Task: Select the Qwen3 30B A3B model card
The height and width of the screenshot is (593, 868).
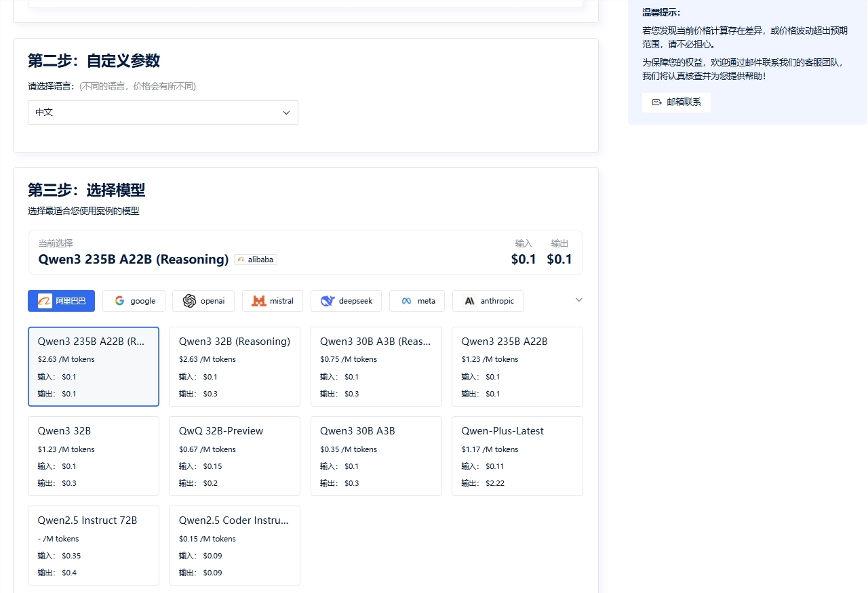Action: pyautogui.click(x=376, y=456)
